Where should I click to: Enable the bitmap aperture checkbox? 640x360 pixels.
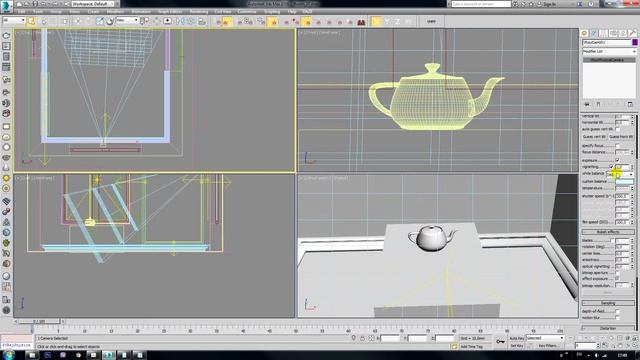[617, 273]
